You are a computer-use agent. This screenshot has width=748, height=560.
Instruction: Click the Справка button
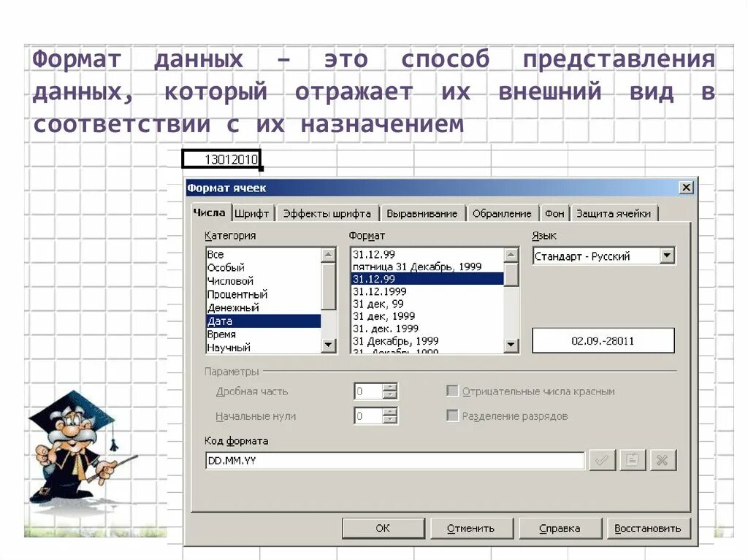coord(560,528)
